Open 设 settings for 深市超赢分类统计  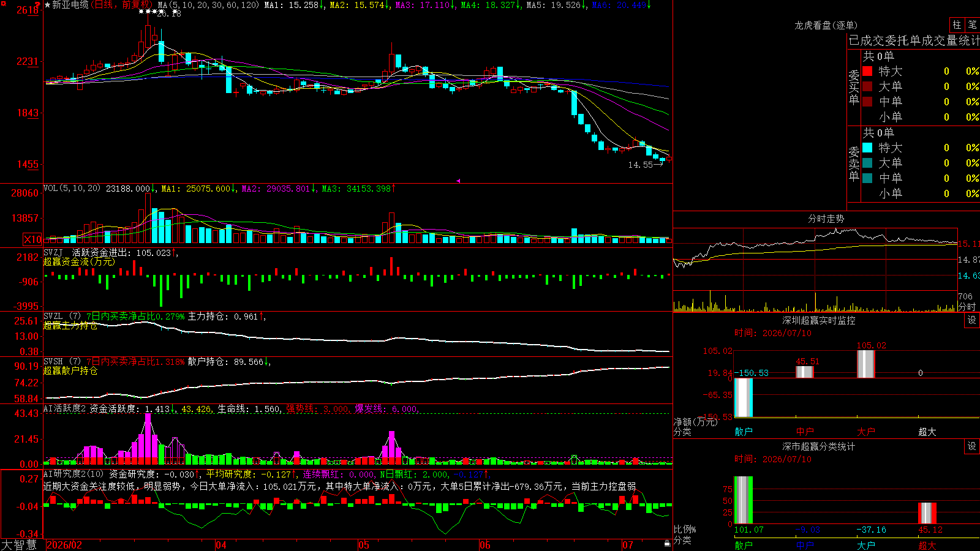972,446
